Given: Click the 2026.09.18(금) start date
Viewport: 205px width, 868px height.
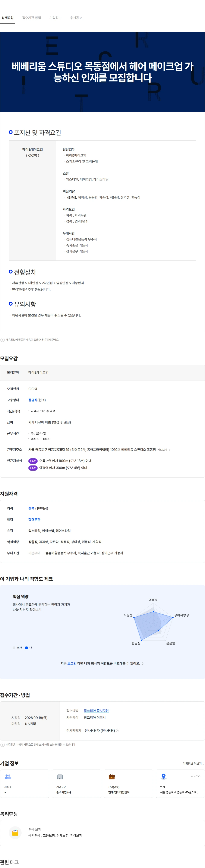Looking at the screenshot, I should tap(36, 718).
